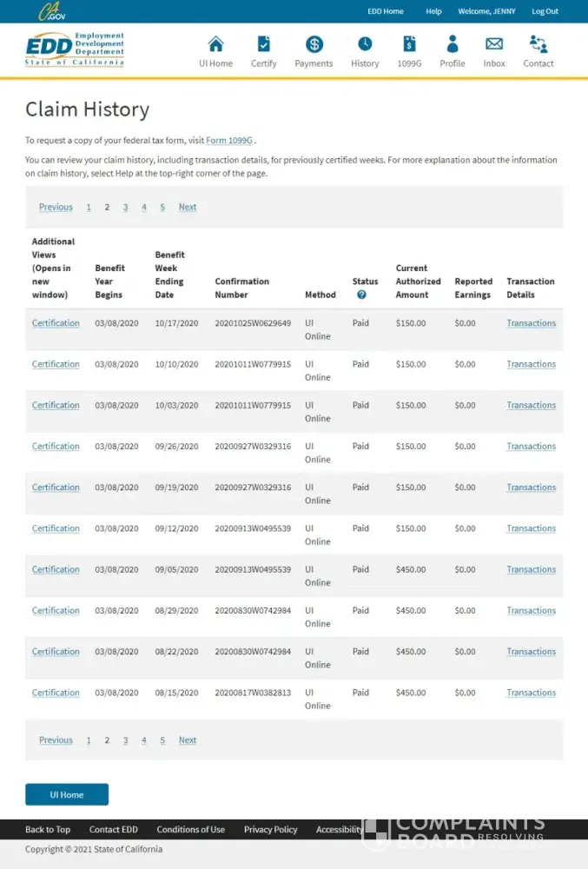Go to the Profile person icon

[452, 44]
